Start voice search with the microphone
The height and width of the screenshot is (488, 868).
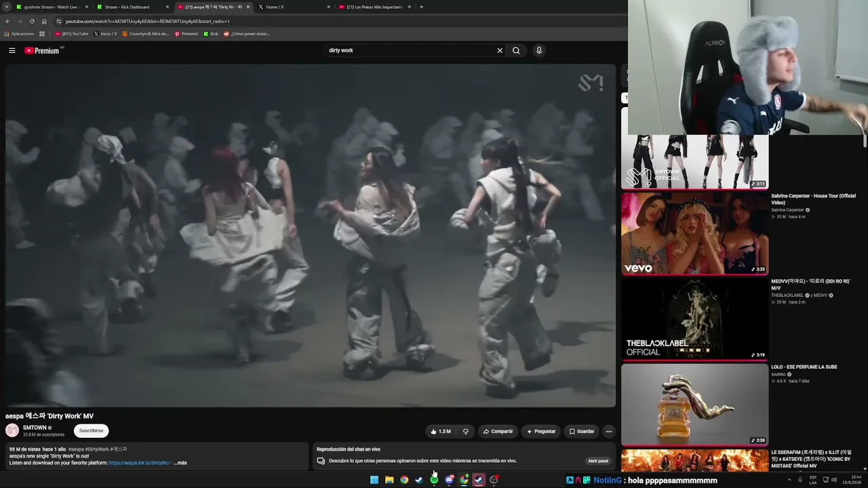pyautogui.click(x=539, y=50)
